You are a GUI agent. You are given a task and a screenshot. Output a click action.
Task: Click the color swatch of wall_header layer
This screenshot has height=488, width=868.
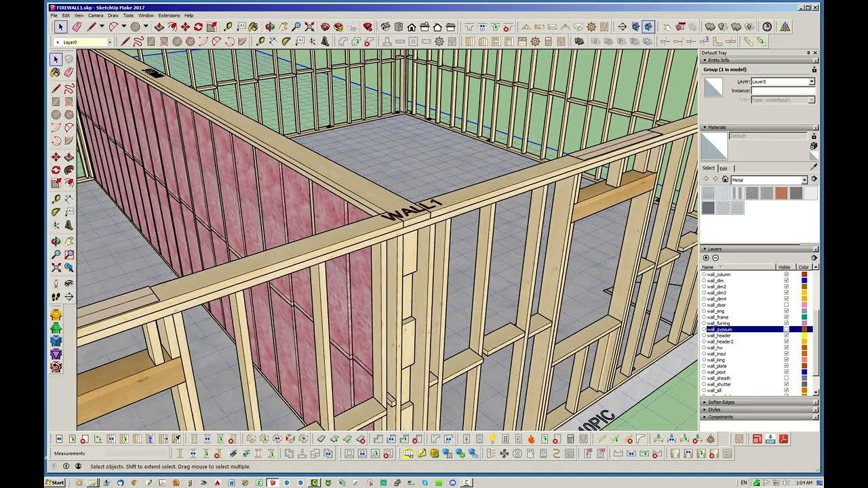coord(804,335)
